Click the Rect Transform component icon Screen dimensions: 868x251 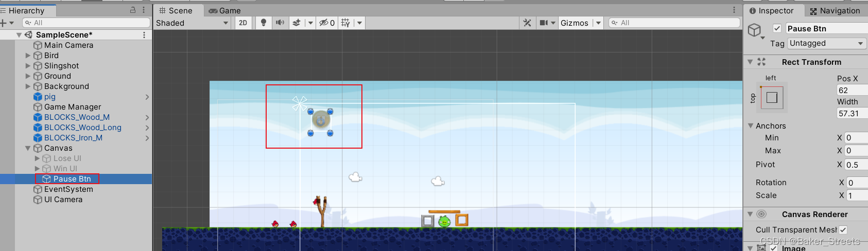(x=761, y=62)
